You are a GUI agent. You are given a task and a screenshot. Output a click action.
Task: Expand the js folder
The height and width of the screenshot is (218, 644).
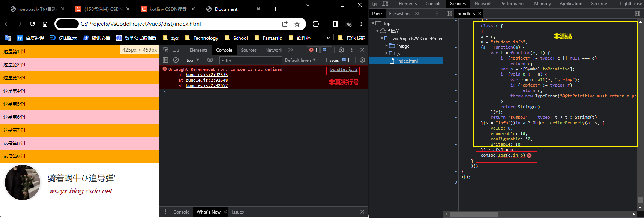point(386,53)
